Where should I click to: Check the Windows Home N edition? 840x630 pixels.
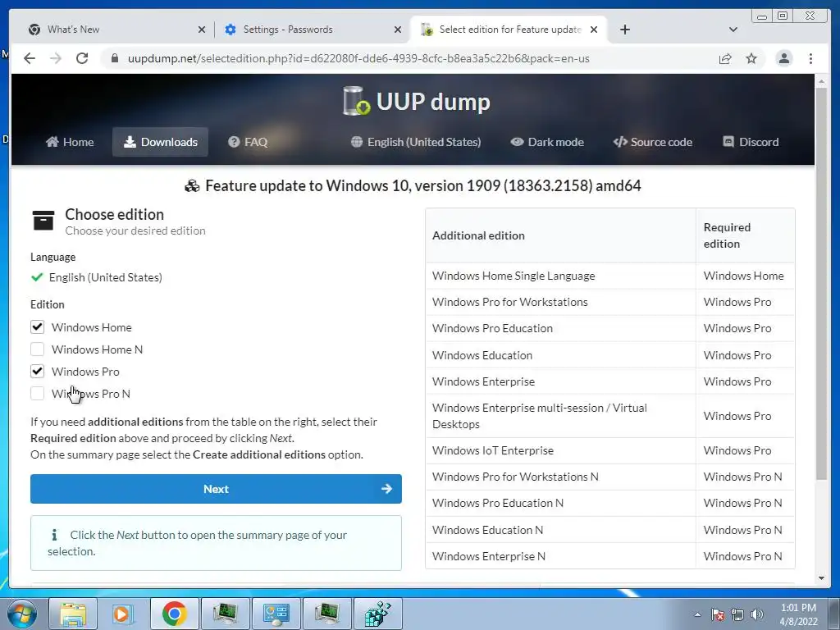pos(37,349)
